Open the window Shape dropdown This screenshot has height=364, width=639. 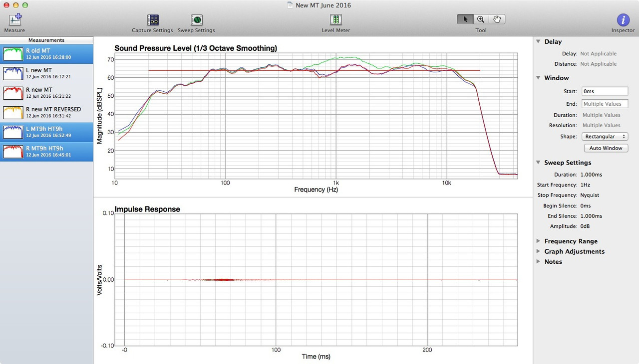coord(605,137)
